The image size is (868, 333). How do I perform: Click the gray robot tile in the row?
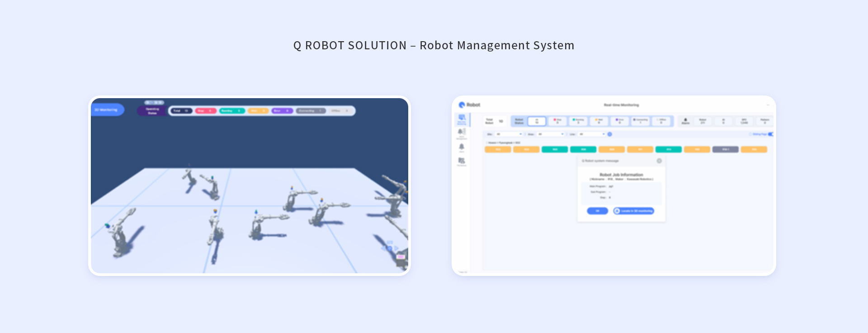coord(725,149)
